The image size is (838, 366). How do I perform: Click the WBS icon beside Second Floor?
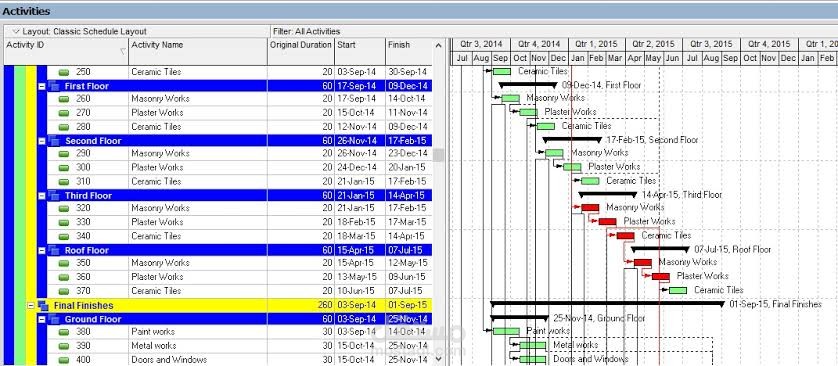(x=53, y=141)
